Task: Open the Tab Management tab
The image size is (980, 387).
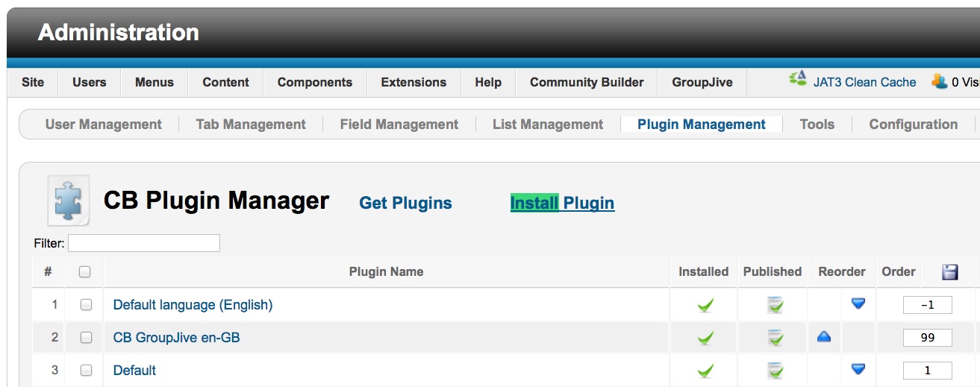Action: coord(251,125)
